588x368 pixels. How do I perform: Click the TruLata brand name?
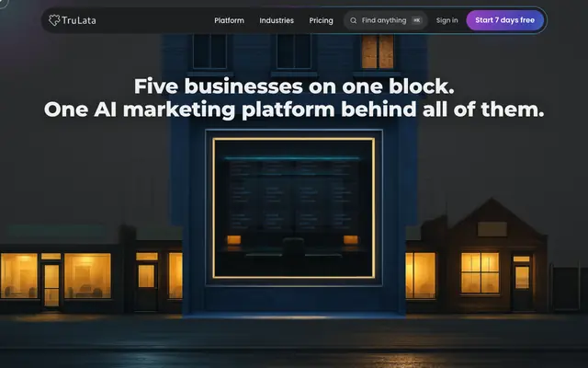click(x=79, y=20)
